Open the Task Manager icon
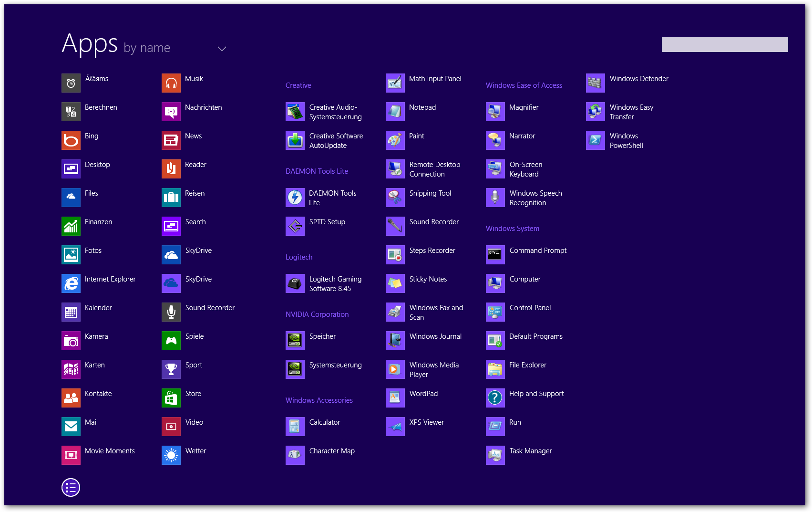 point(495,455)
